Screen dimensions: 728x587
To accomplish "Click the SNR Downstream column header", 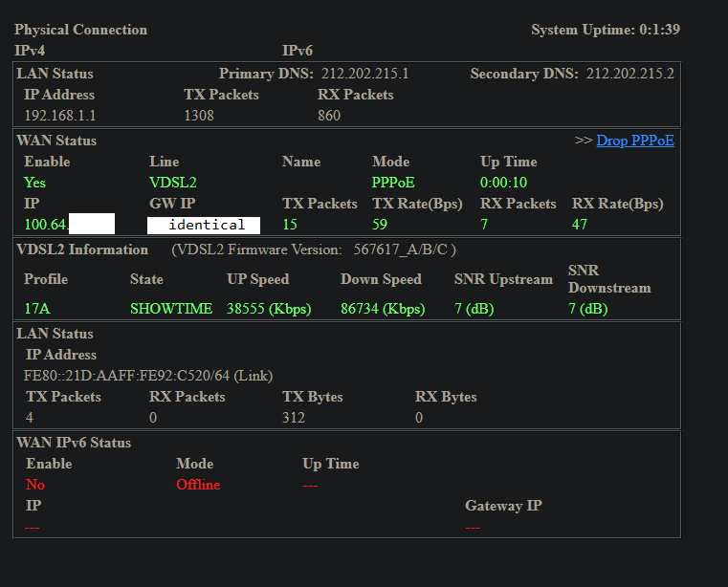I will 609,279.
